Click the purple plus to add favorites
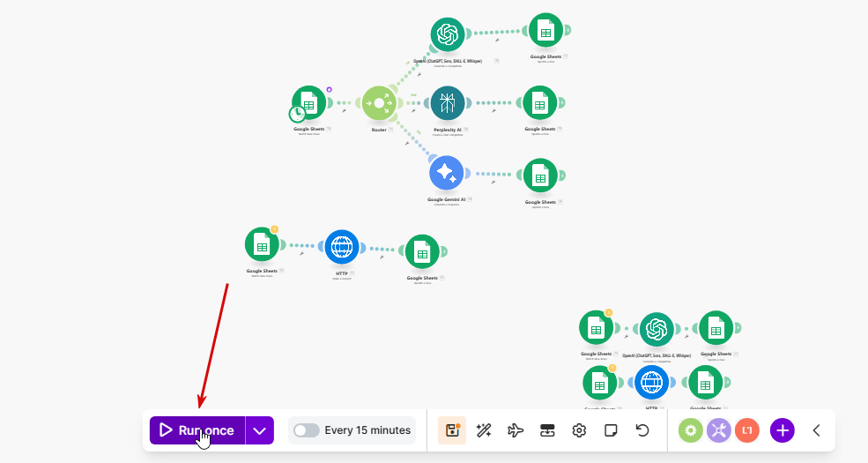 pos(783,430)
